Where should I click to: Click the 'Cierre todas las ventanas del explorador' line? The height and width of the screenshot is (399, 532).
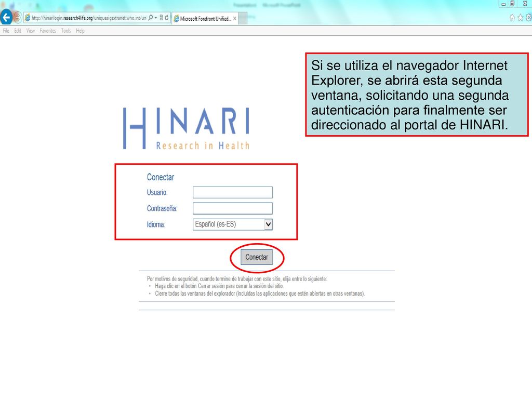coord(260,294)
